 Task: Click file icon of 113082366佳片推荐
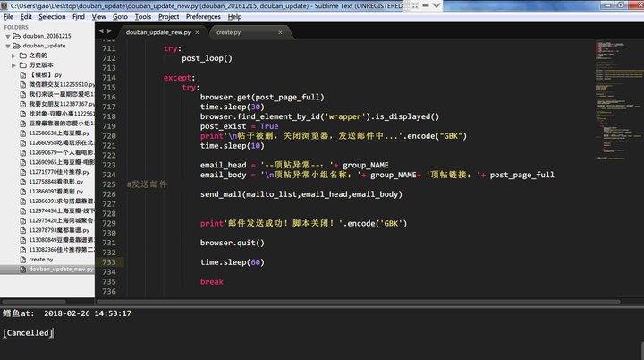[23, 250]
